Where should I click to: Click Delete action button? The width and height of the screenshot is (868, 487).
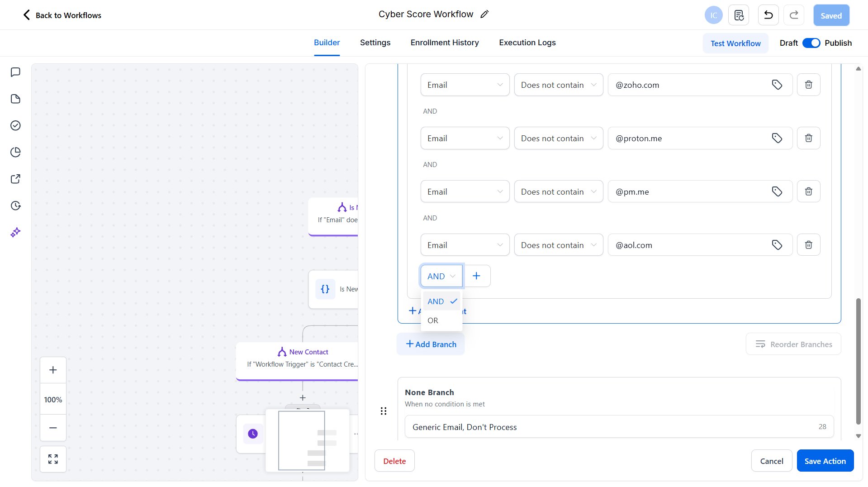(x=394, y=461)
